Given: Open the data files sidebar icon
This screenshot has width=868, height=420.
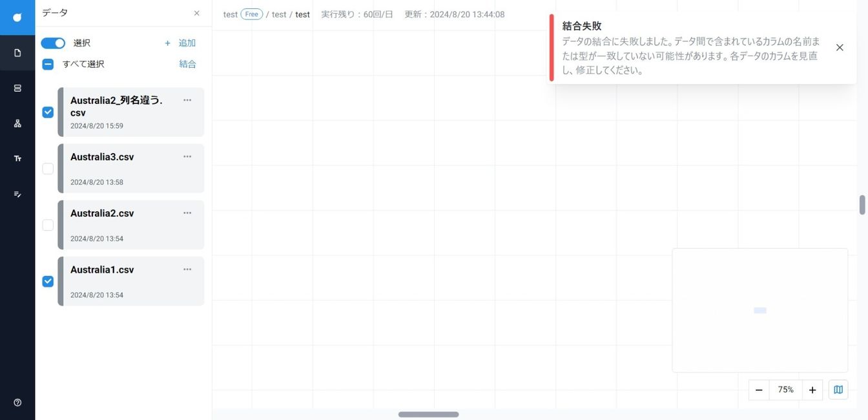Looking at the screenshot, I should tap(17, 53).
